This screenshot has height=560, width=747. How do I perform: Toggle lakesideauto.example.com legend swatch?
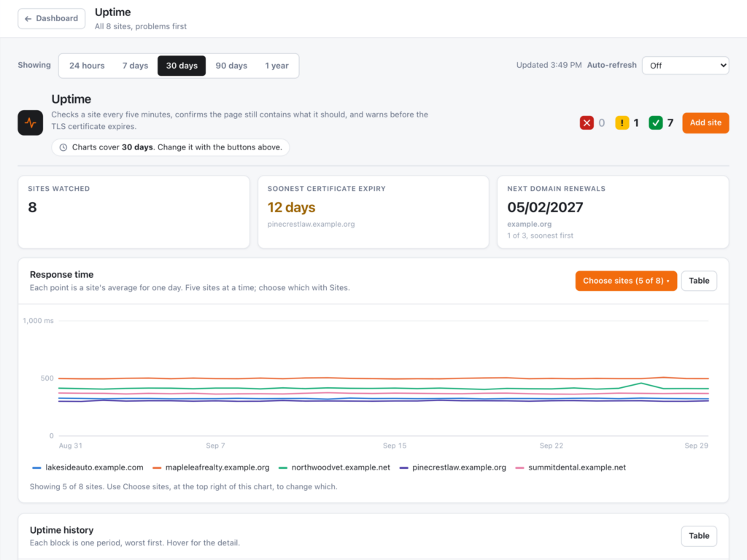(36, 468)
